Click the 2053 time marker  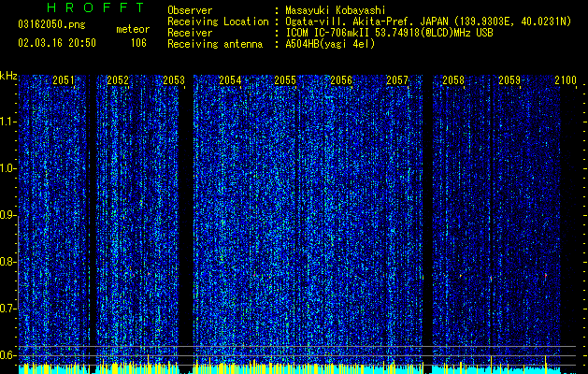coord(174,80)
